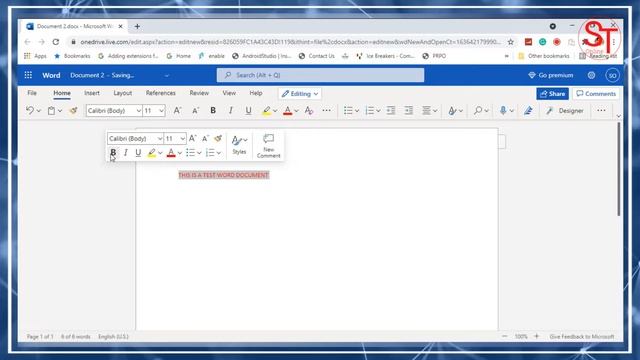
Task: Expand the Paste dropdown arrow
Action: pyautogui.click(x=60, y=111)
